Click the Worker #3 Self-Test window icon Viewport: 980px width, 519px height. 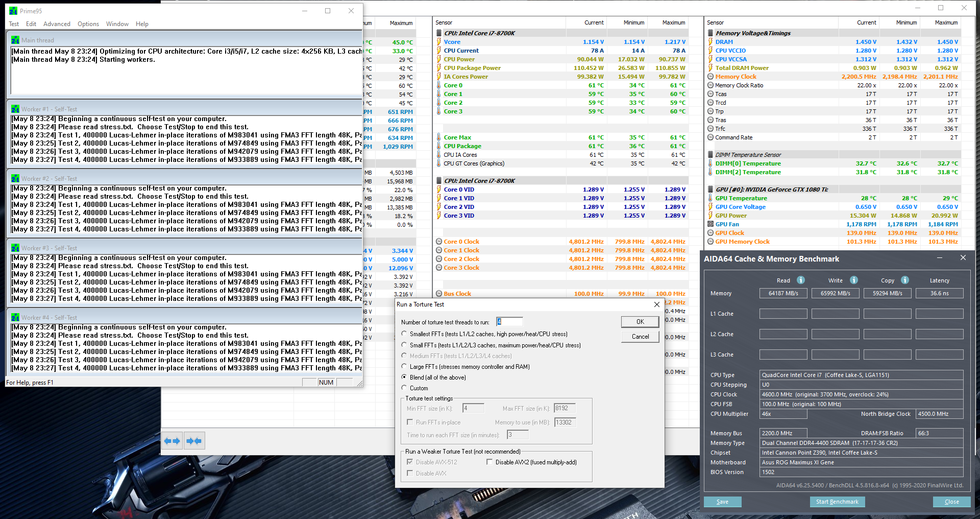pyautogui.click(x=15, y=248)
